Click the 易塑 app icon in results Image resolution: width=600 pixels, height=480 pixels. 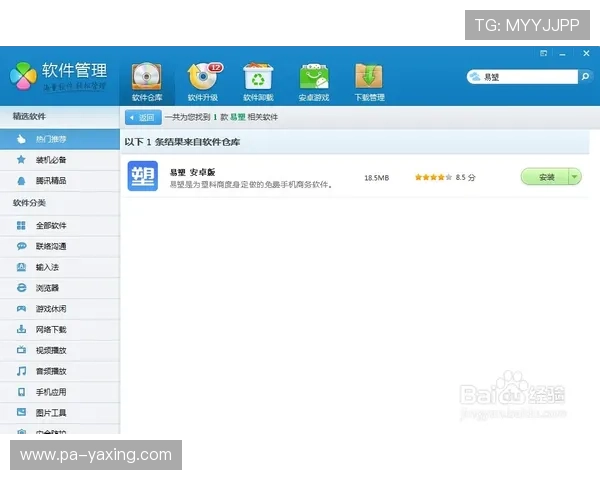[x=143, y=176]
